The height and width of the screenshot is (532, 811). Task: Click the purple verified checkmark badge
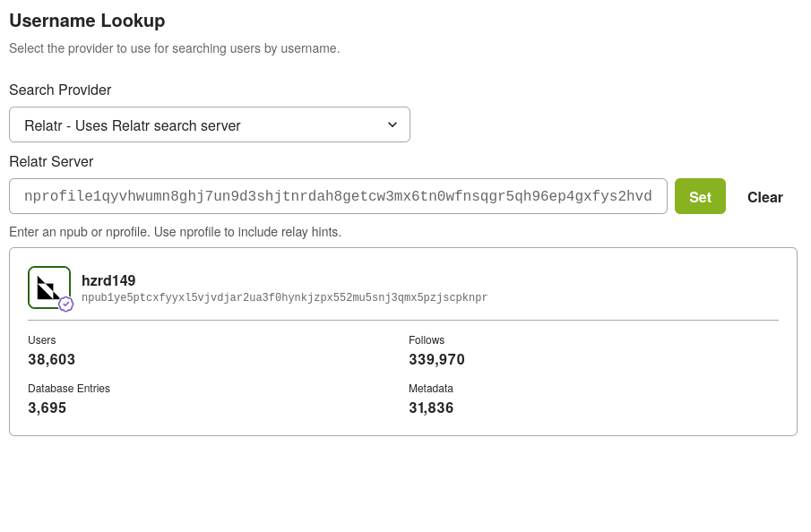66,305
